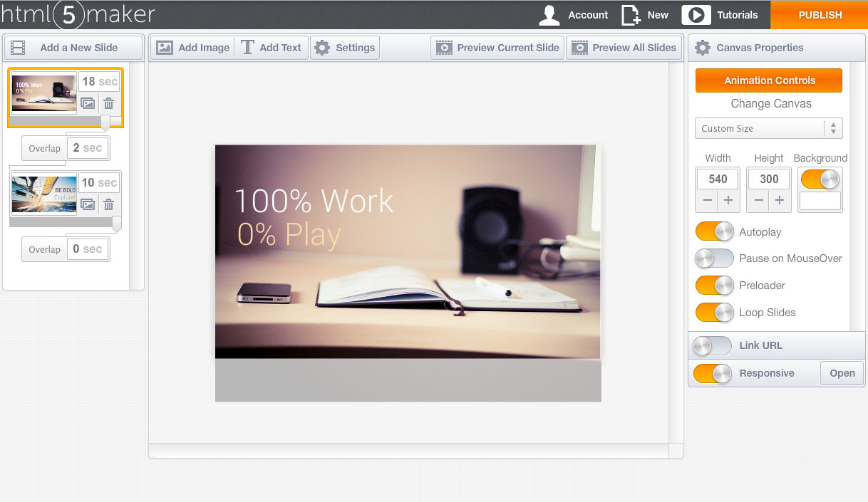Toggle Loop Slides switch
The width and height of the screenshot is (868, 502).
pyautogui.click(x=715, y=312)
